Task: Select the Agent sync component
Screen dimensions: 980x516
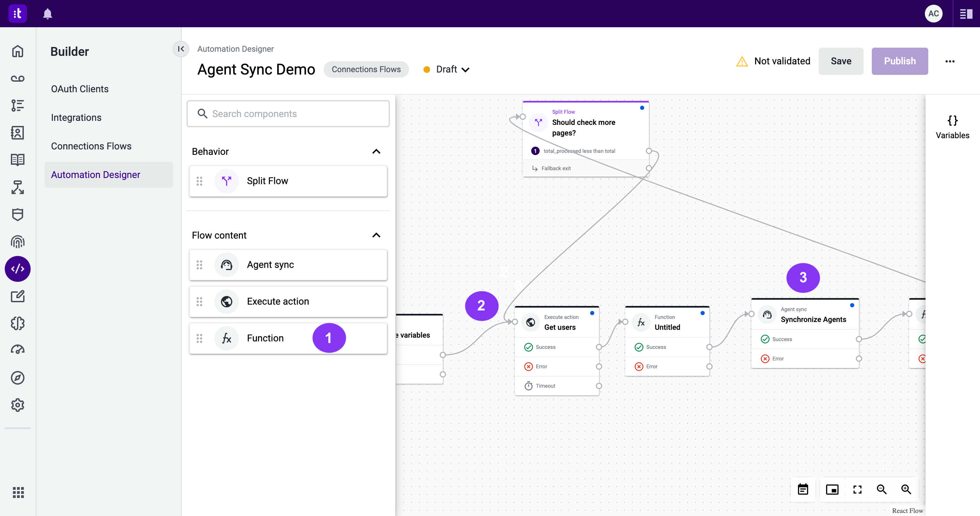Action: point(288,265)
